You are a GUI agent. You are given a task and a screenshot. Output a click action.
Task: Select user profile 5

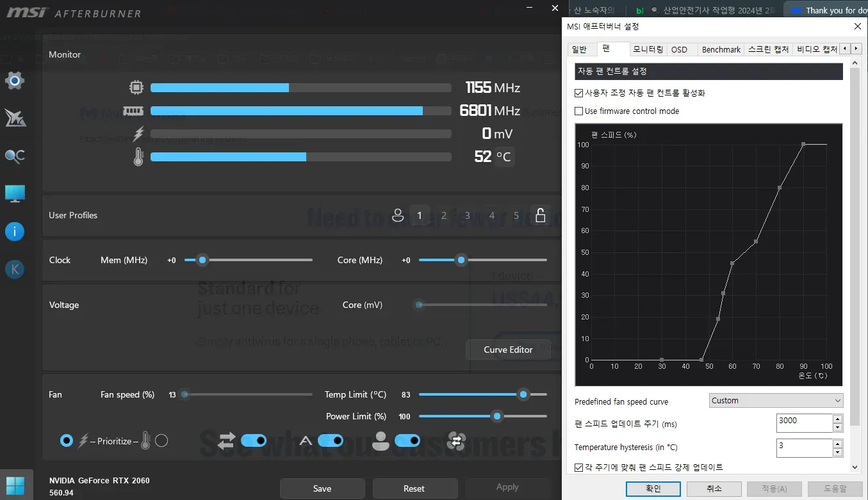coord(516,216)
